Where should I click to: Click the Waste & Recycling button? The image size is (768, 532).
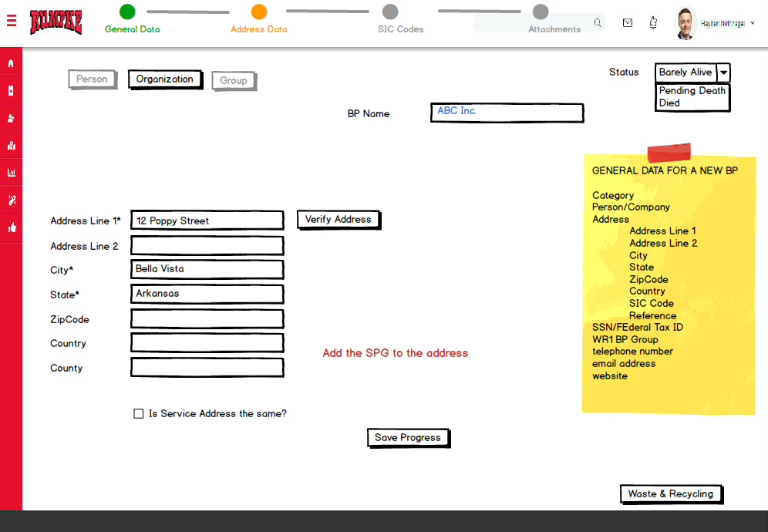671,493
